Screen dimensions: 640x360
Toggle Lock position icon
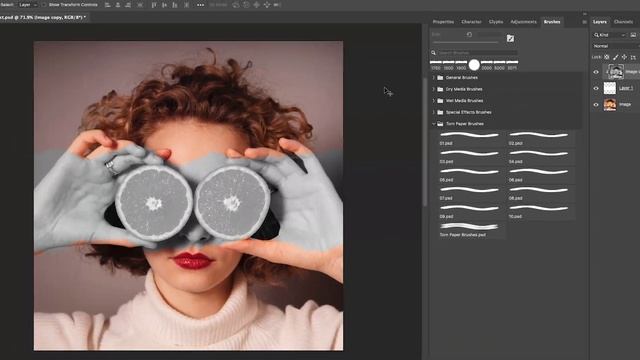tap(624, 57)
